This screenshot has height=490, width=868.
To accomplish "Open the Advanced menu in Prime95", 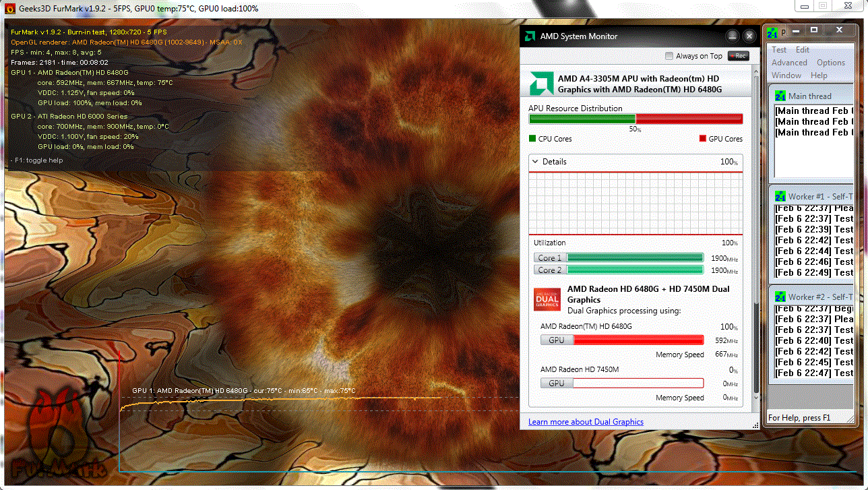I will click(x=789, y=63).
